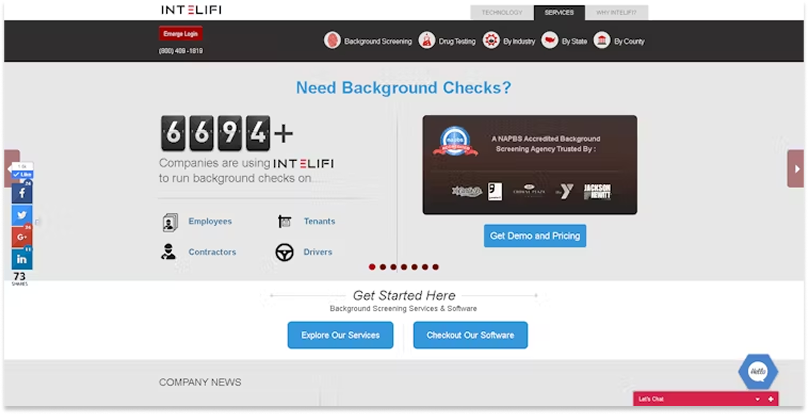Click the Get Demo and Pricing button

[535, 236]
